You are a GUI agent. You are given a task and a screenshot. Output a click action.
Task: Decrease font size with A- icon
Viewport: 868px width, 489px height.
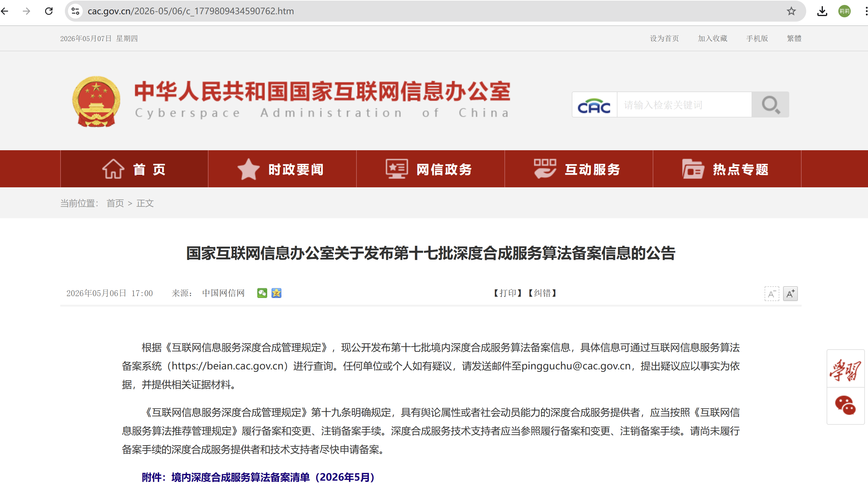coord(772,294)
